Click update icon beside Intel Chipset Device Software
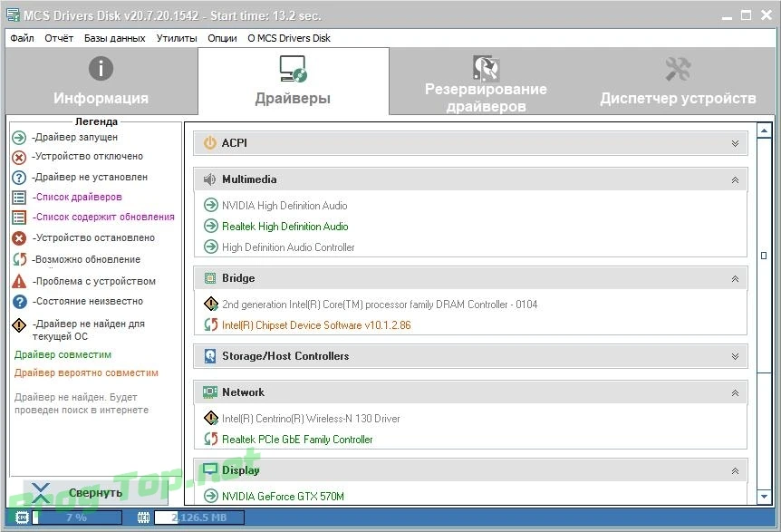Image resolution: width=781 pixels, height=532 pixels. 211,324
